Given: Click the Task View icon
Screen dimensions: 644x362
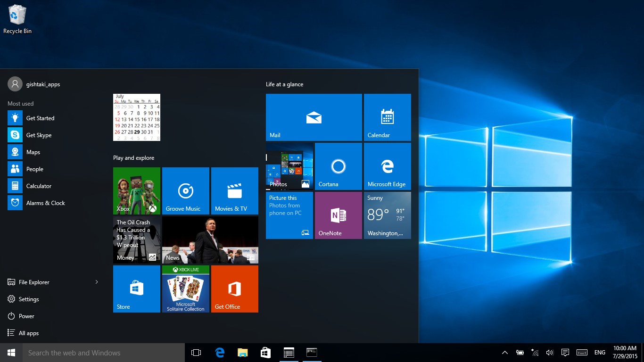Looking at the screenshot, I should pos(196,352).
